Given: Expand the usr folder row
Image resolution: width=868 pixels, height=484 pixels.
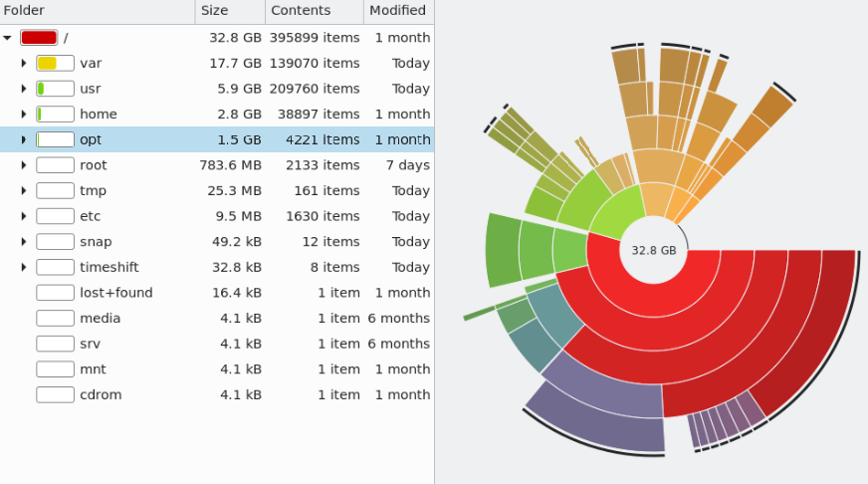Looking at the screenshot, I should [24, 89].
